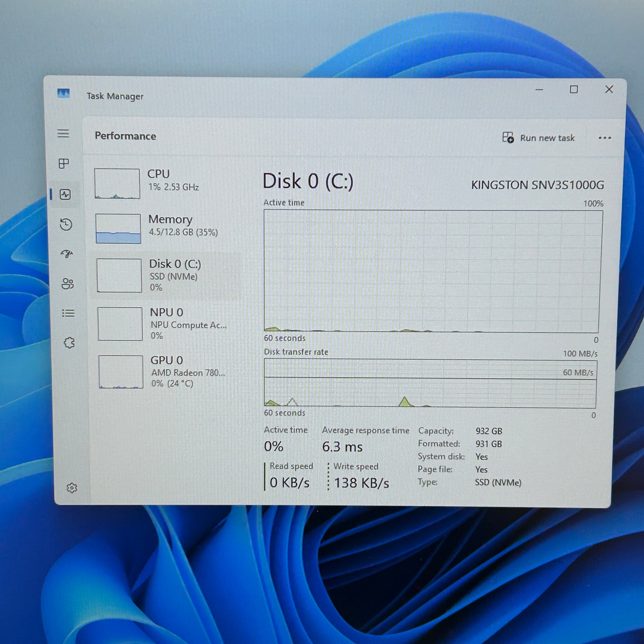Click the Run new task button

(x=539, y=138)
